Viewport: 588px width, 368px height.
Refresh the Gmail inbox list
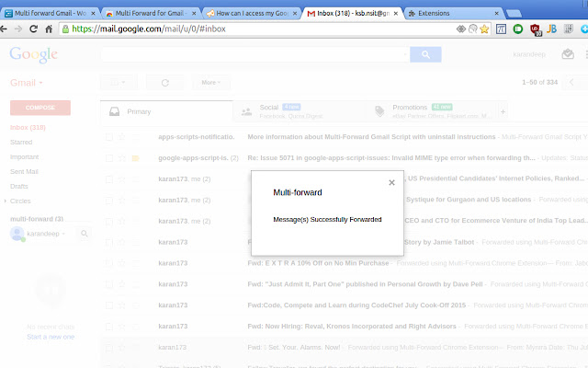click(165, 83)
